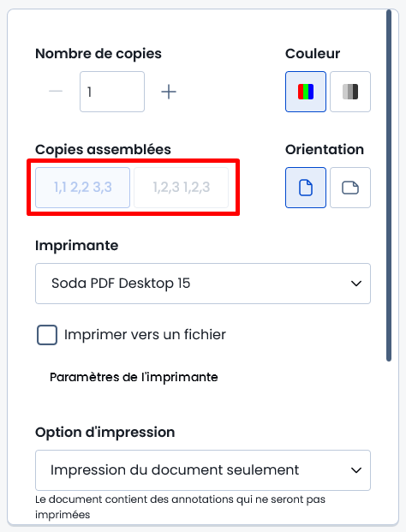The image size is (406, 532).
Task: Select color printing RGB icon
Action: coord(306,92)
